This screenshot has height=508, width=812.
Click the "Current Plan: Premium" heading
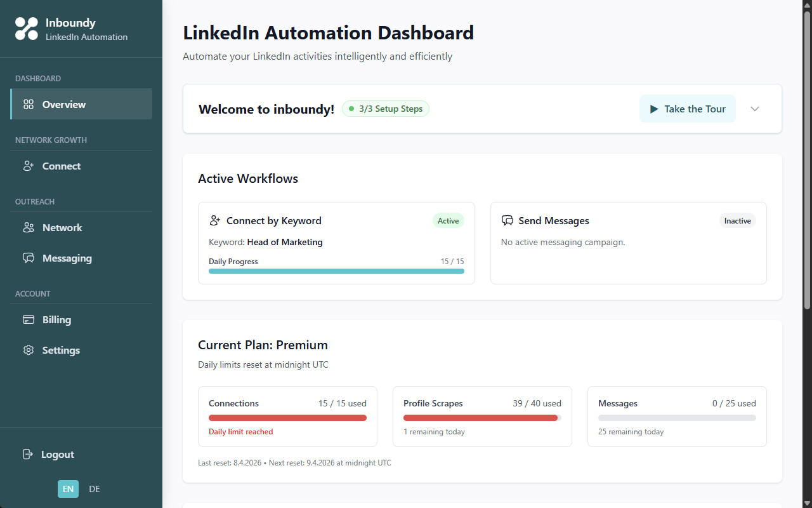pos(263,345)
